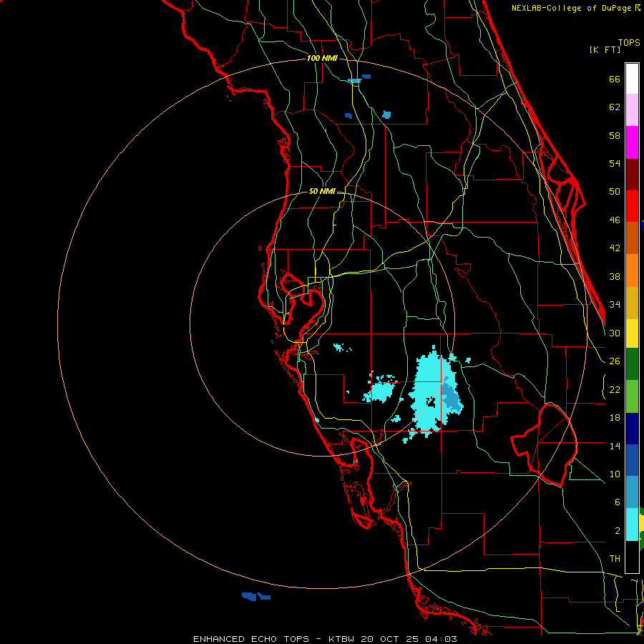Select legend value 58
This screenshot has width=644, height=644.
coord(615,135)
